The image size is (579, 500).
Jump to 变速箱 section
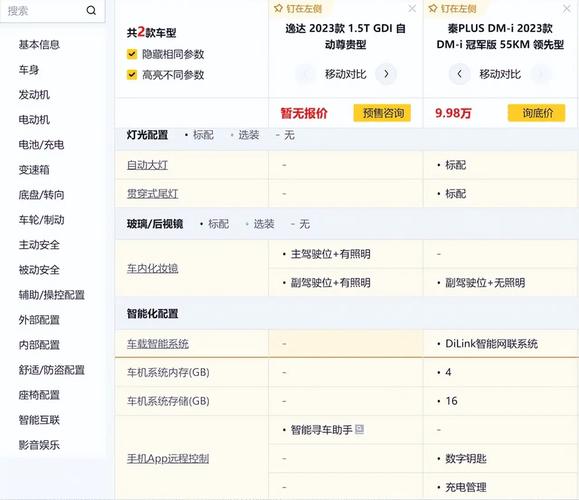pos(34,170)
